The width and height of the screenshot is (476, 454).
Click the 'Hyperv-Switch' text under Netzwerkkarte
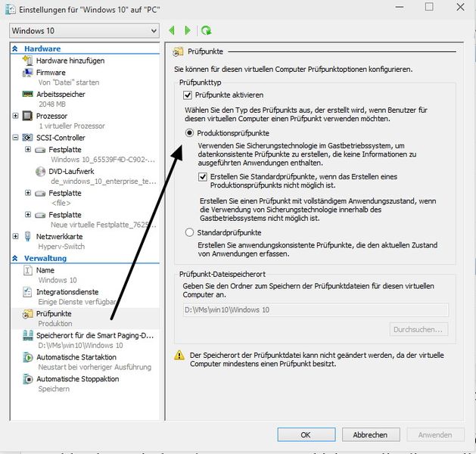(x=61, y=247)
